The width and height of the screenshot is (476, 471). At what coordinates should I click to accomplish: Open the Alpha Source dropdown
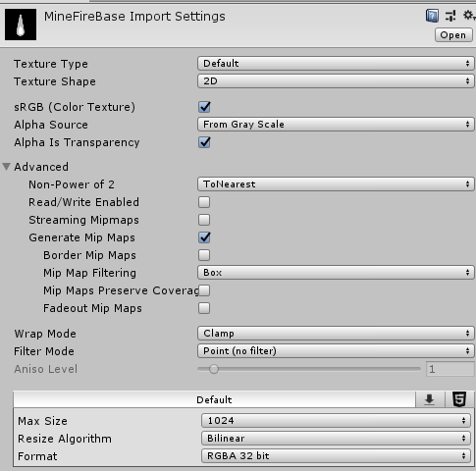(336, 125)
